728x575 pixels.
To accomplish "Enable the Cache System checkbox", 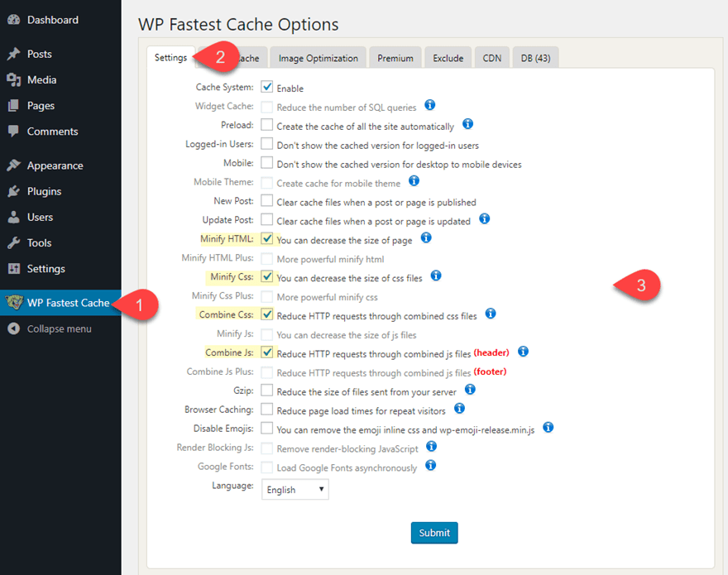I will pyautogui.click(x=266, y=88).
